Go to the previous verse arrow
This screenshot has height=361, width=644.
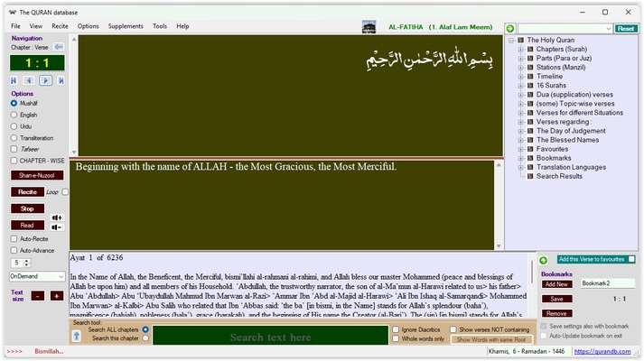[29, 80]
